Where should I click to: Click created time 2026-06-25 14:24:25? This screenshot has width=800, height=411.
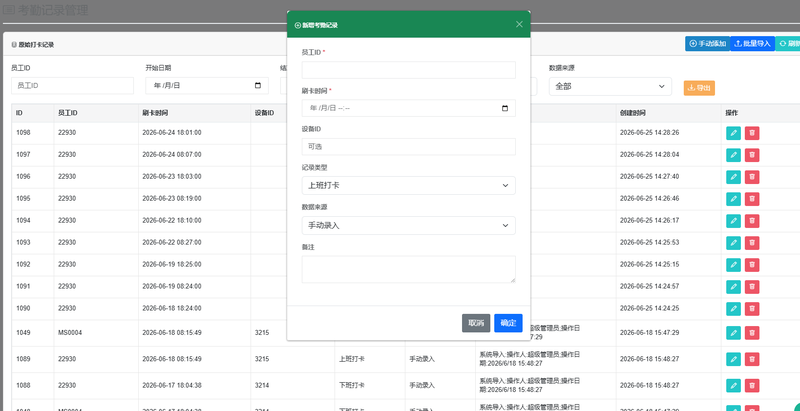tap(649, 308)
